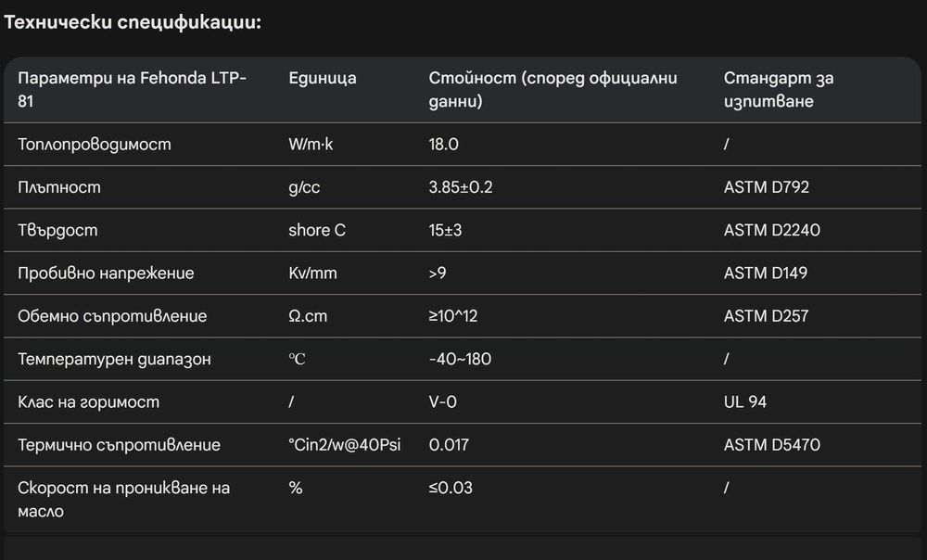Select the '-40~180' temperature range value
Viewport: 927px width, 560px height.
460,359
